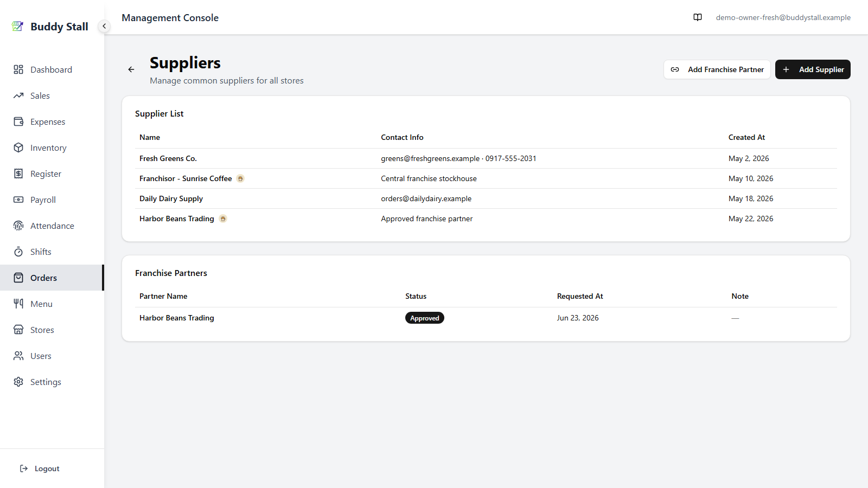Click the Shifts timer icon
The image size is (868, 488).
pyautogui.click(x=18, y=252)
